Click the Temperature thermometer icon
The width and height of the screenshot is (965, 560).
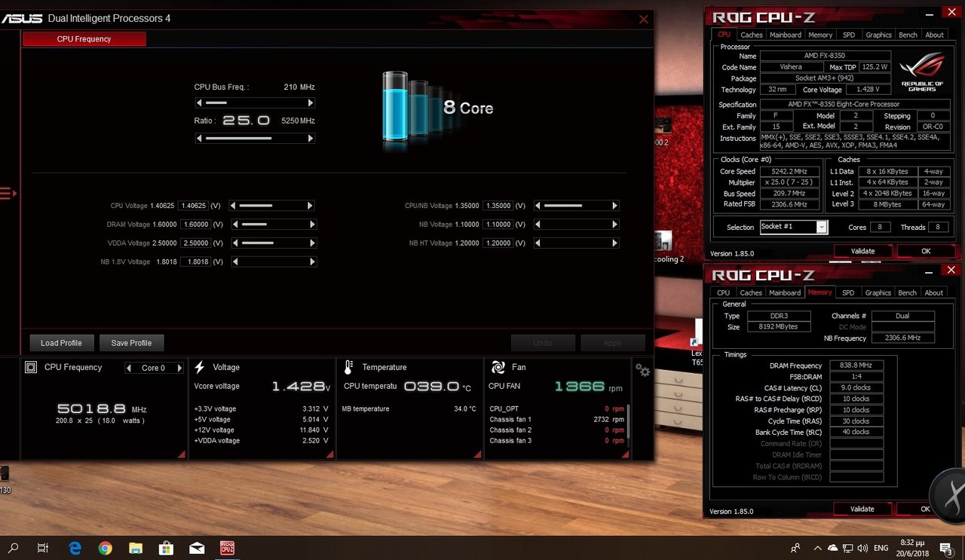pyautogui.click(x=348, y=367)
